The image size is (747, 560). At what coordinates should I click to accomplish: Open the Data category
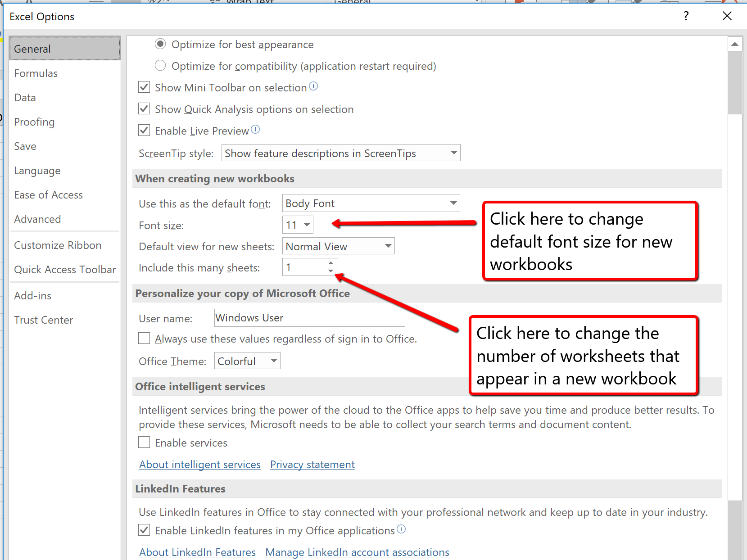65,97
